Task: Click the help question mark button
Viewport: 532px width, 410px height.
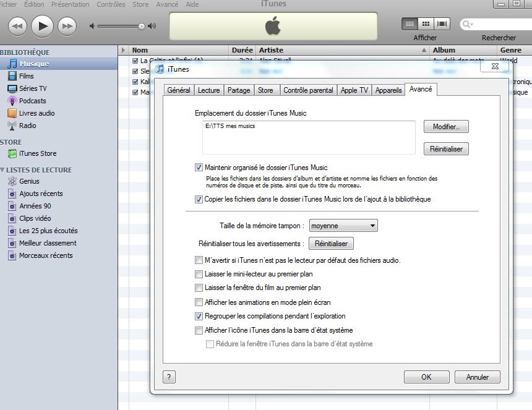Action: [x=169, y=377]
